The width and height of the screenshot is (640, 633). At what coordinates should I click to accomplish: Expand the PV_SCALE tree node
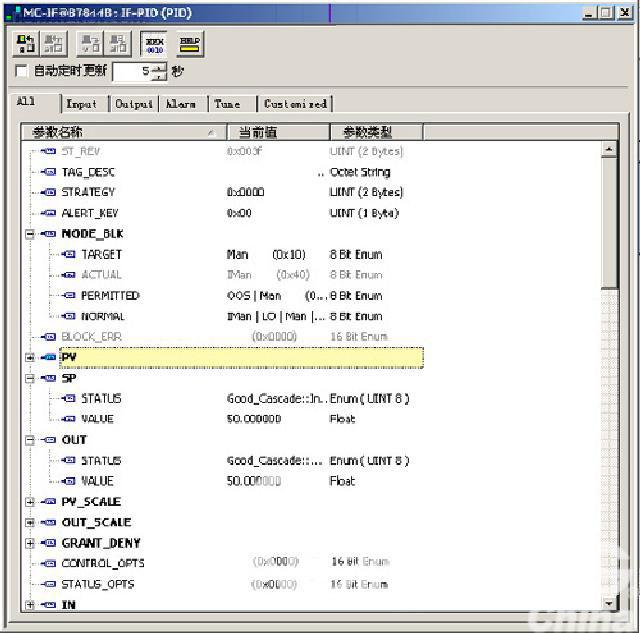(x=30, y=502)
